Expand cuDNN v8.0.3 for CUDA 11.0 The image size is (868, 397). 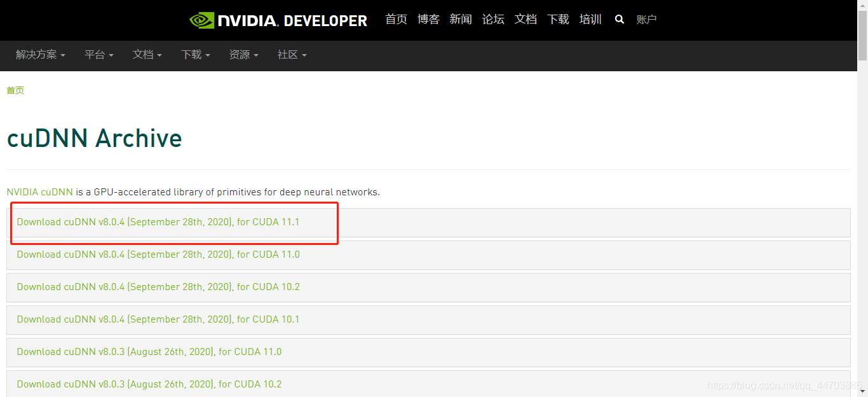(x=149, y=352)
